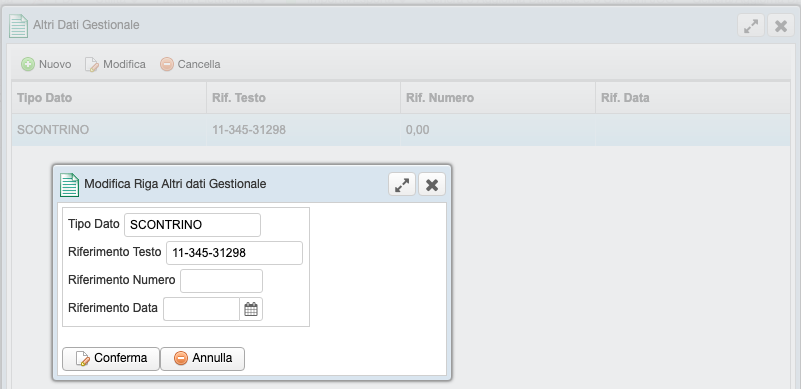Maximize the Altri Dati Gestionale panel
801x389 pixels.
[x=751, y=26]
